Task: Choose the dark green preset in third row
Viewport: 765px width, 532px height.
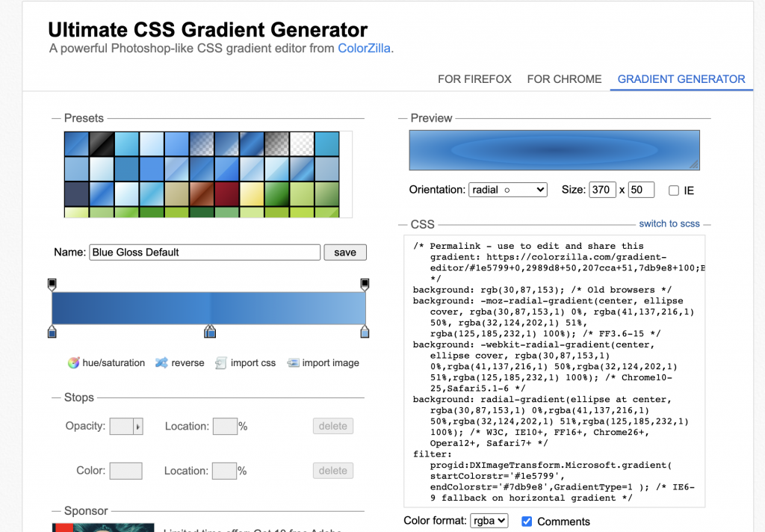Action: (x=276, y=194)
